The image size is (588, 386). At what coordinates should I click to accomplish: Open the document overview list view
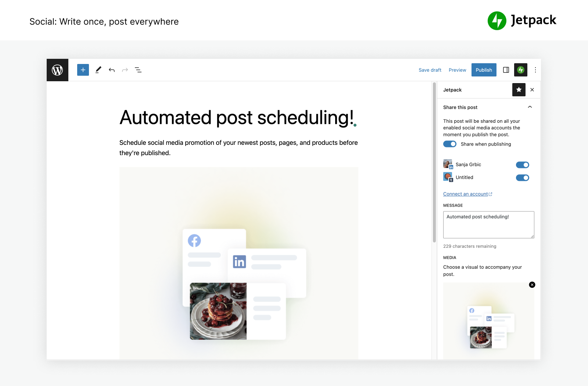click(138, 70)
